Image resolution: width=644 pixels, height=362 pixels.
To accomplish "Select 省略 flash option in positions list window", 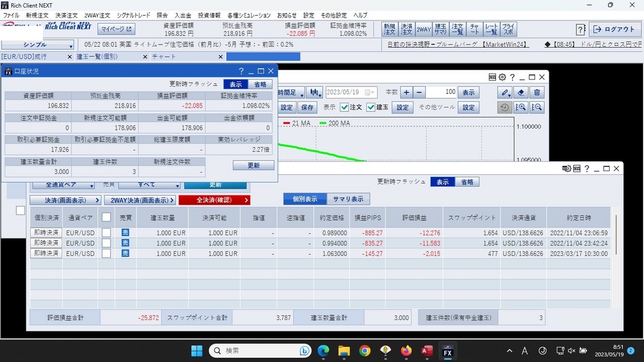I will [467, 182].
